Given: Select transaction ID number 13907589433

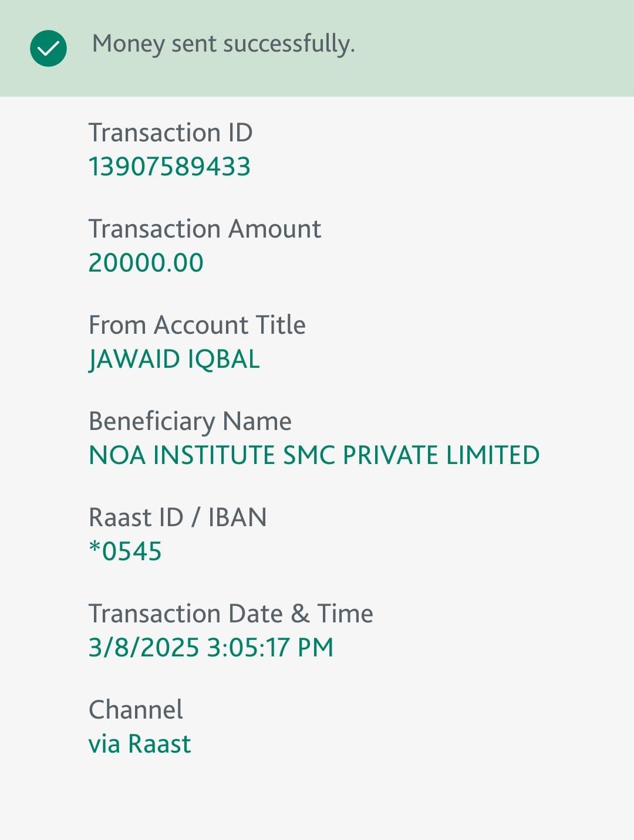Looking at the screenshot, I should [169, 167].
